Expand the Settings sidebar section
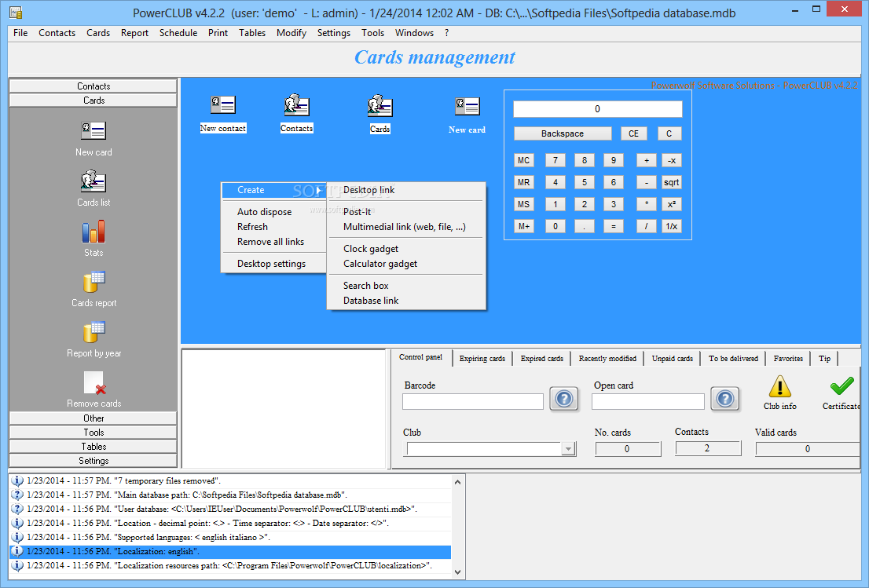869x588 pixels. click(x=93, y=461)
